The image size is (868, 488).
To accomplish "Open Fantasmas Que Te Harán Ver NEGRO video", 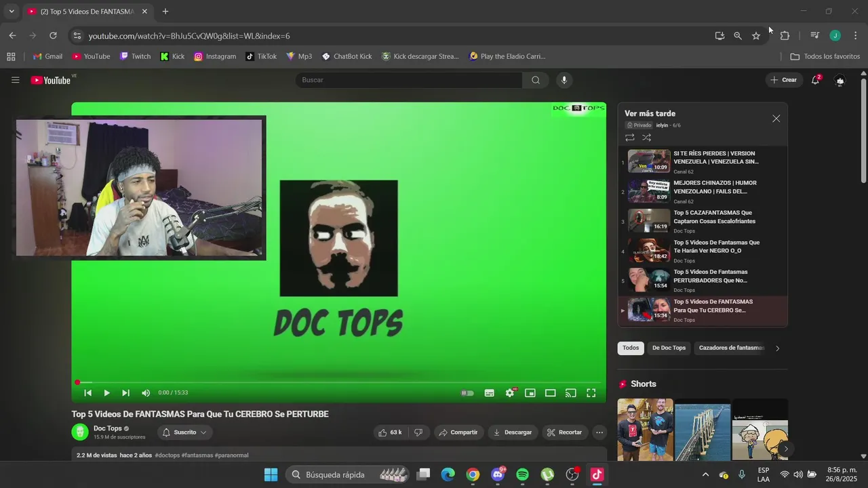I will tap(703, 251).
